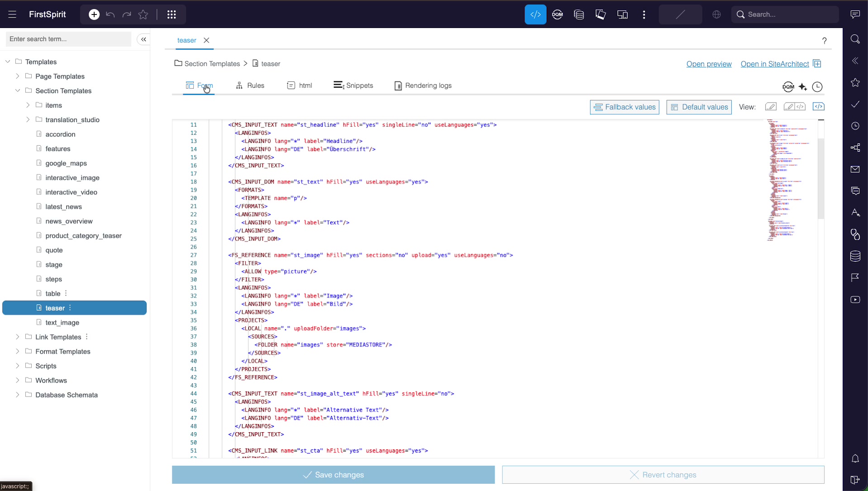Image resolution: width=868 pixels, height=491 pixels.
Task: Open the vertical three-dot more menu in top bar
Action: (x=644, y=14)
